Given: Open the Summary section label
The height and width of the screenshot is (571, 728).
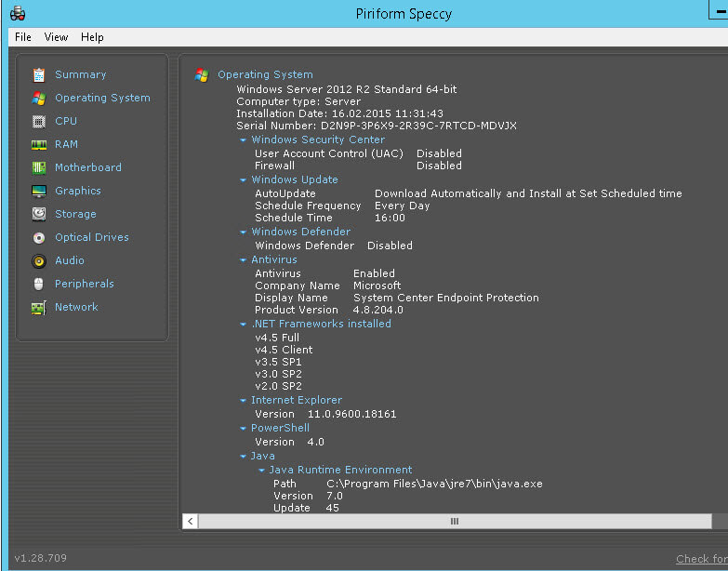Looking at the screenshot, I should (81, 74).
